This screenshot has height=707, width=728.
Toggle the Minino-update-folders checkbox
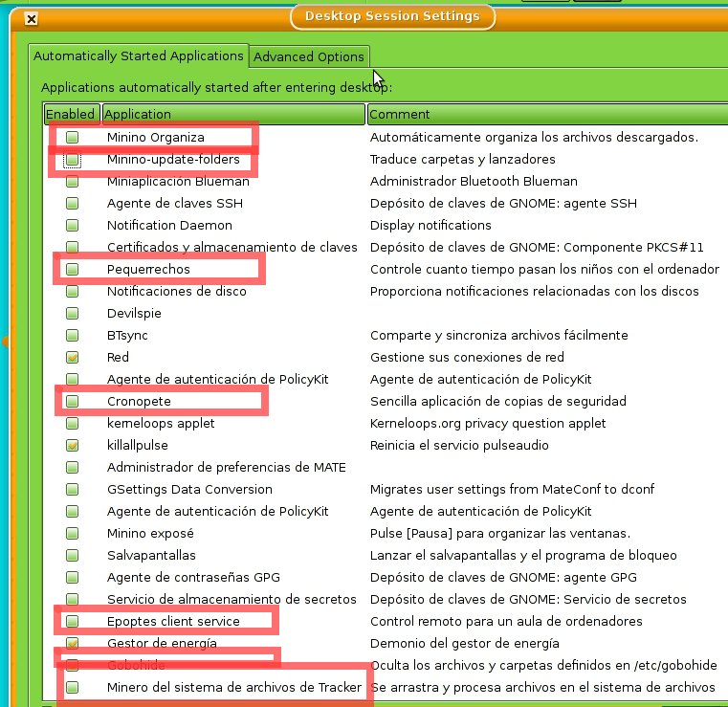pos(72,159)
